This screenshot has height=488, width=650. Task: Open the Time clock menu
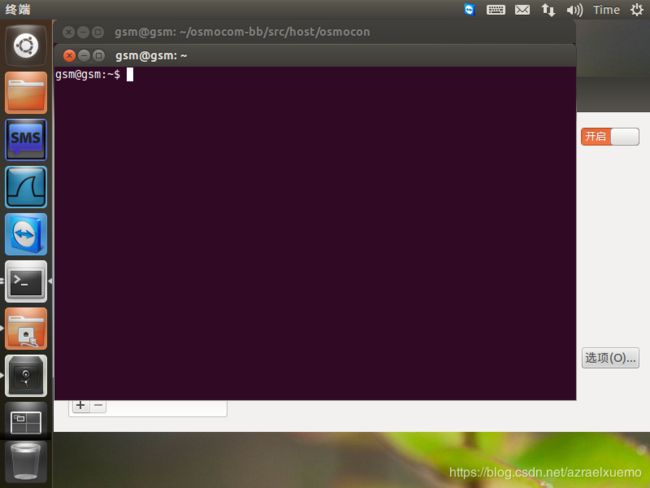point(606,10)
